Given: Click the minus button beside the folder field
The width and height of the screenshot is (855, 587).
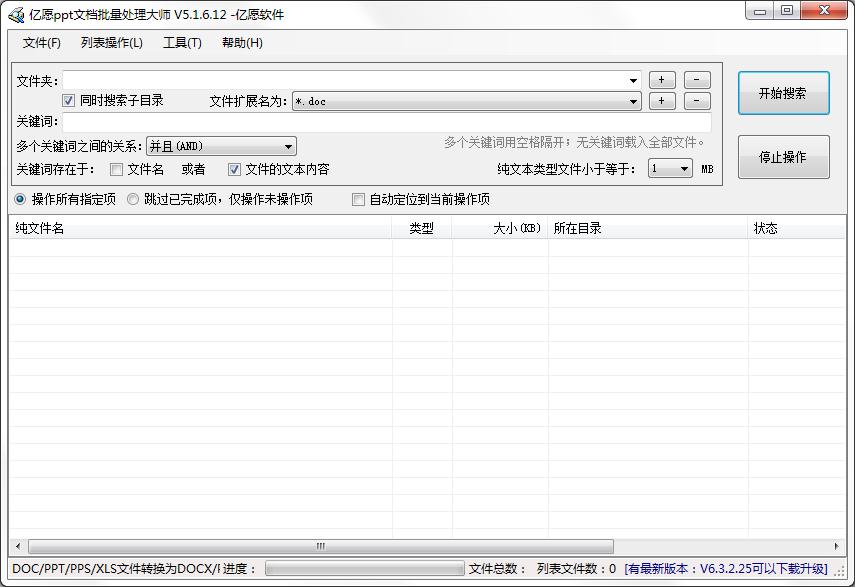Looking at the screenshot, I should point(697,80).
